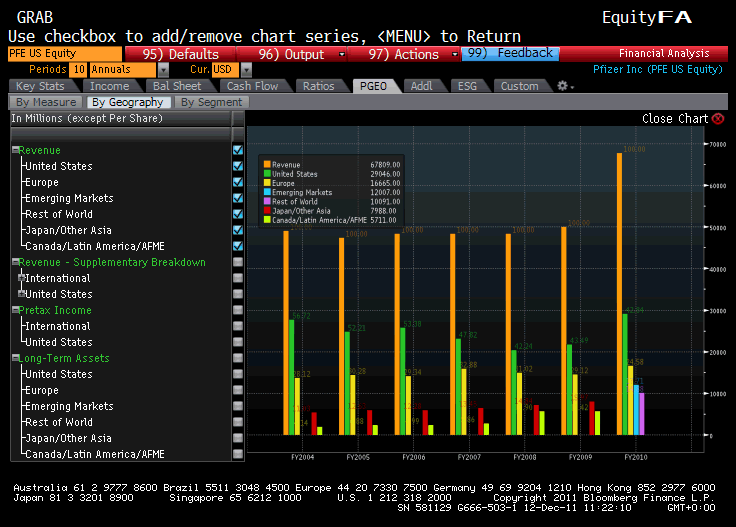Screen dimensions: 736x527
Task: Uncheck the Emerging Markets revenue checkbox
Action: [x=238, y=198]
